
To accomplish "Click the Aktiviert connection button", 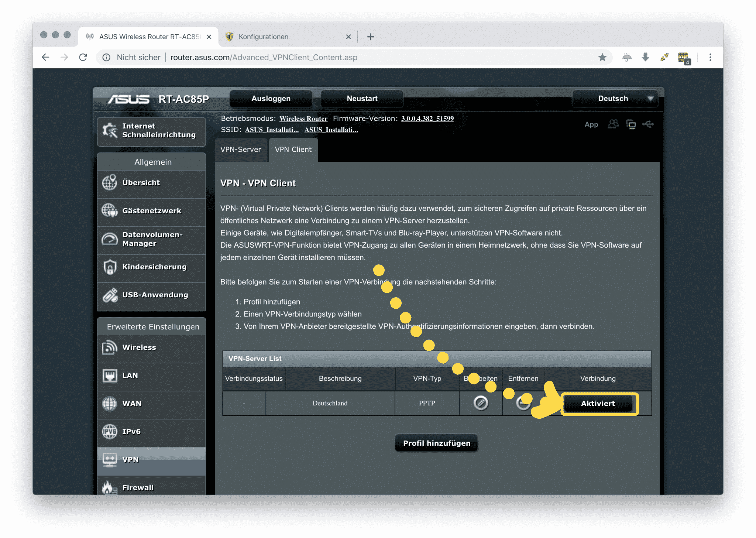I will tap(598, 404).
